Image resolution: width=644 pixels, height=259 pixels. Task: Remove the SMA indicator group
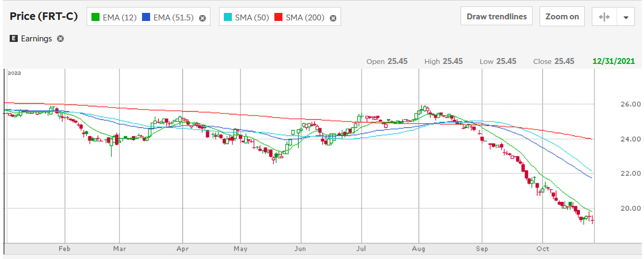pyautogui.click(x=333, y=18)
